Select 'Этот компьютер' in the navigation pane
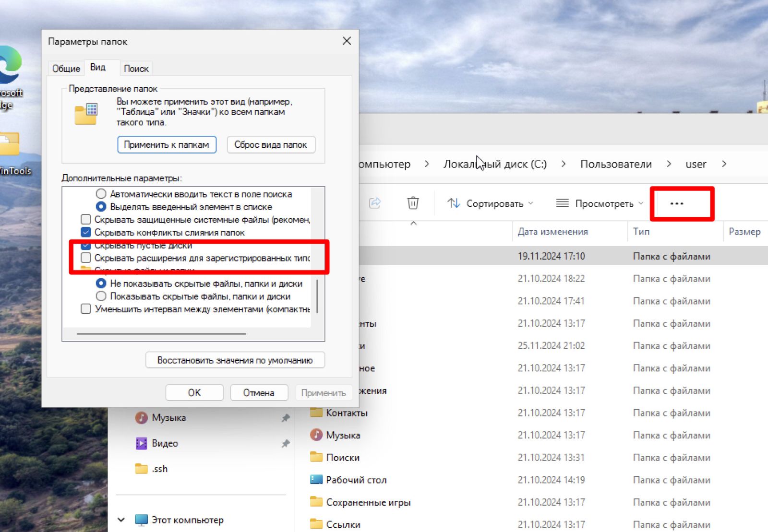 click(x=188, y=520)
